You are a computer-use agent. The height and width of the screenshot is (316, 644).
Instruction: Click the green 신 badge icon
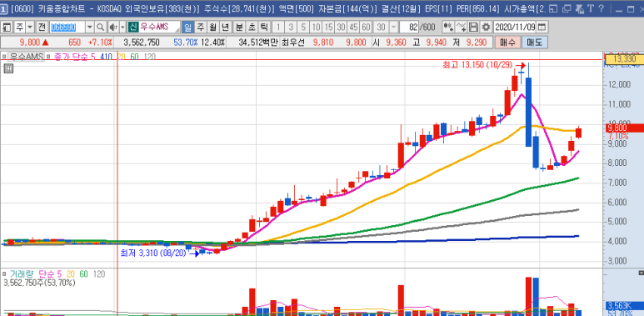(132, 28)
